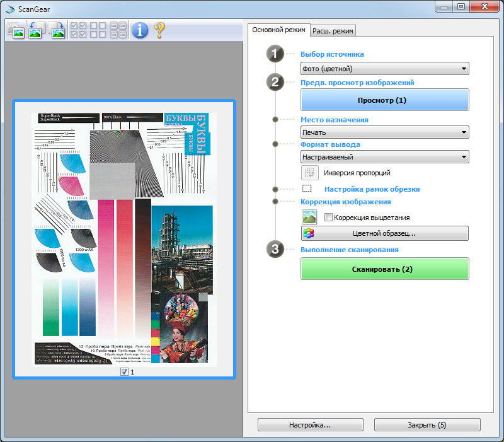The height and width of the screenshot is (442, 504).
Task: Click green Сканировать (2) button
Action: (385, 269)
